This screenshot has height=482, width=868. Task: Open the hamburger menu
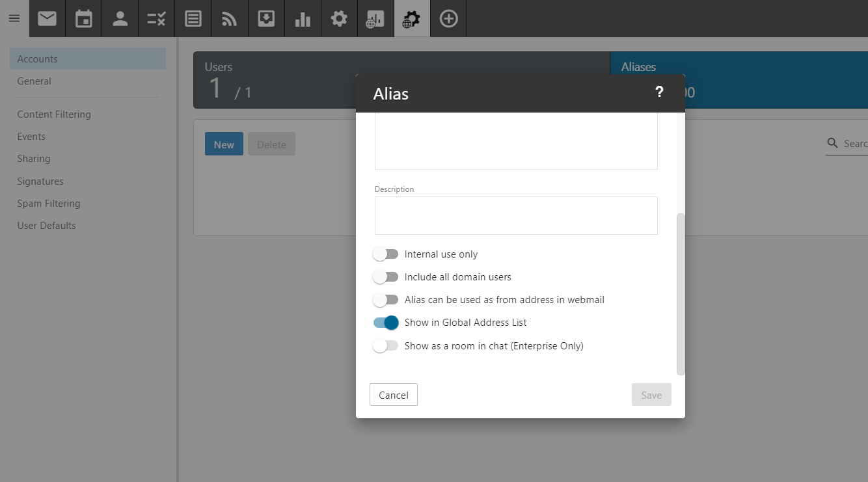pos(14,18)
